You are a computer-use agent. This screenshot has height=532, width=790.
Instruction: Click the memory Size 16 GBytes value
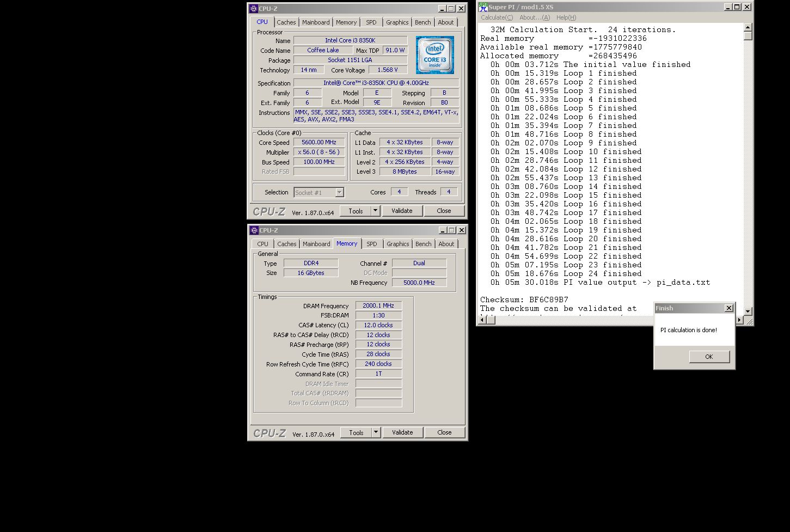coord(311,273)
